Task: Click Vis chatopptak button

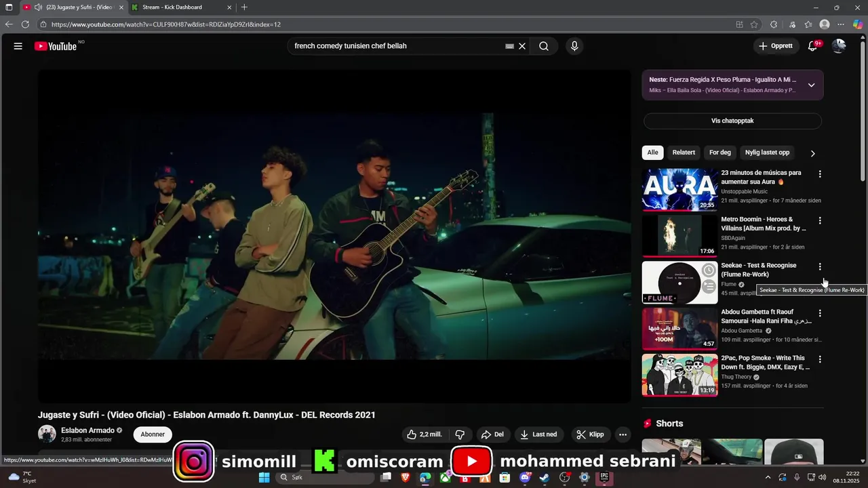Action: tap(732, 121)
